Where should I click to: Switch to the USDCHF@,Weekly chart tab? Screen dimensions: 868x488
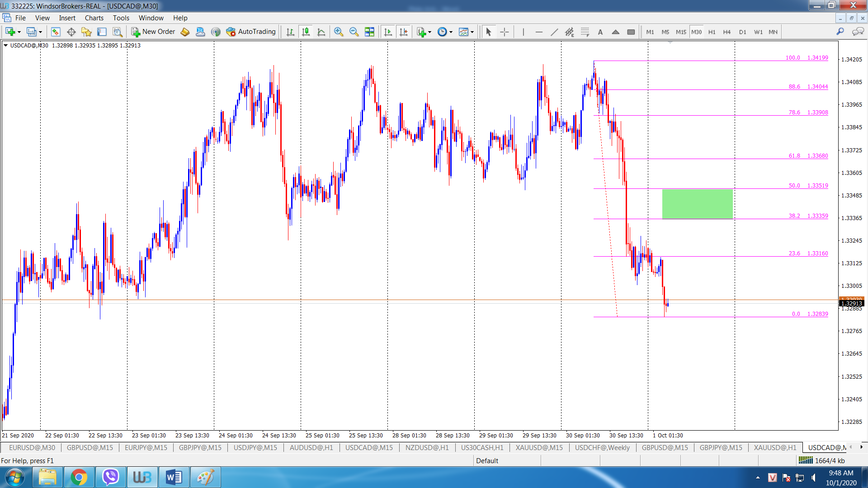pyautogui.click(x=602, y=447)
